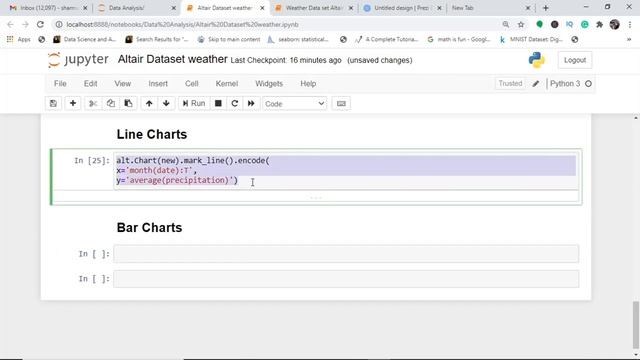Image resolution: width=640 pixels, height=360 pixels.
Task: Open the Extensions puzzle piece icon
Action: (x=599, y=24)
